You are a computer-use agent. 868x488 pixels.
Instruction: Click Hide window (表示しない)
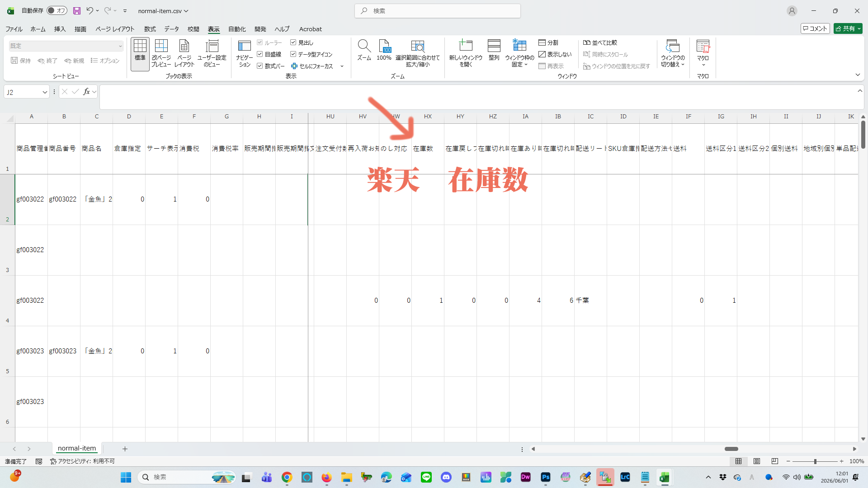click(x=555, y=54)
